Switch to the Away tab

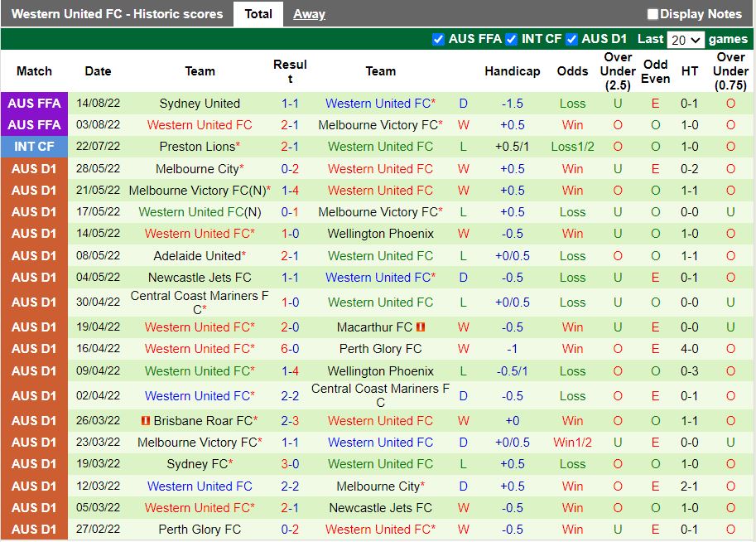[309, 13]
